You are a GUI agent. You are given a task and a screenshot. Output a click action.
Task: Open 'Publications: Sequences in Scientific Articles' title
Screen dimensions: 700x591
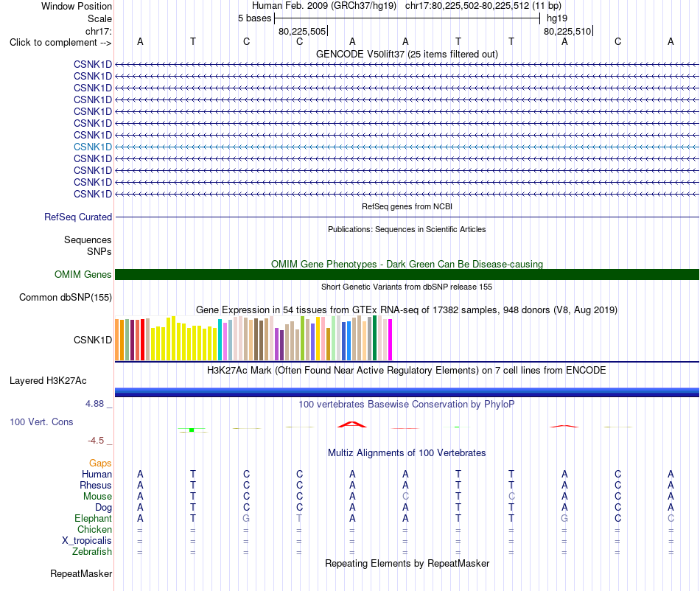click(x=407, y=229)
